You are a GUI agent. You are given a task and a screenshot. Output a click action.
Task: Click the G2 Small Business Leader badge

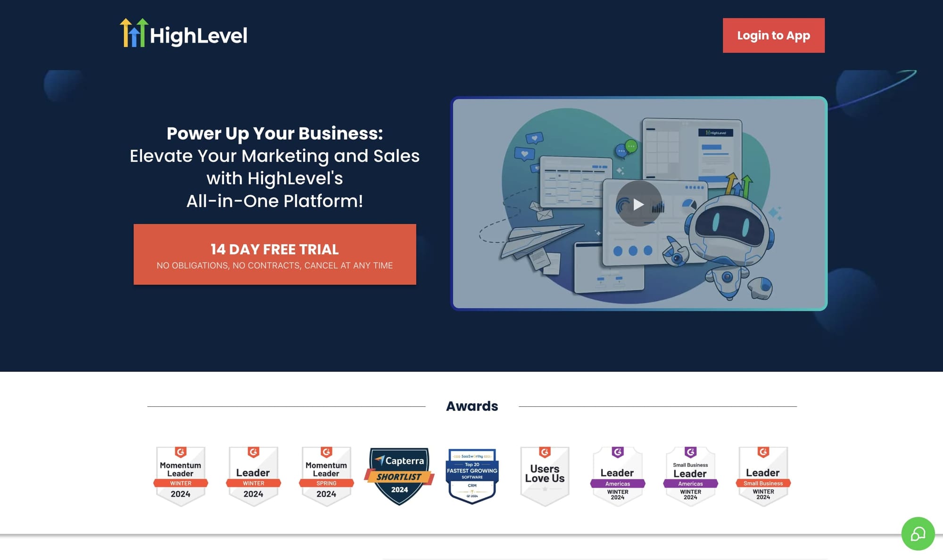pyautogui.click(x=762, y=473)
